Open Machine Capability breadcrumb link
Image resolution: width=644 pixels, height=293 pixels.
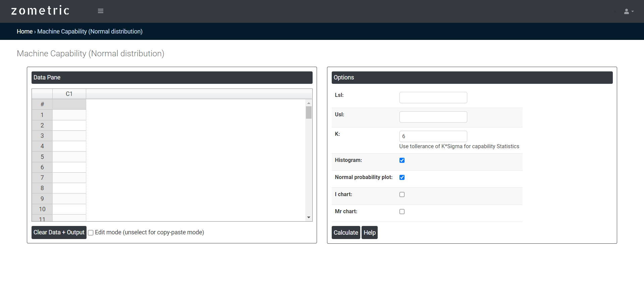click(x=90, y=32)
